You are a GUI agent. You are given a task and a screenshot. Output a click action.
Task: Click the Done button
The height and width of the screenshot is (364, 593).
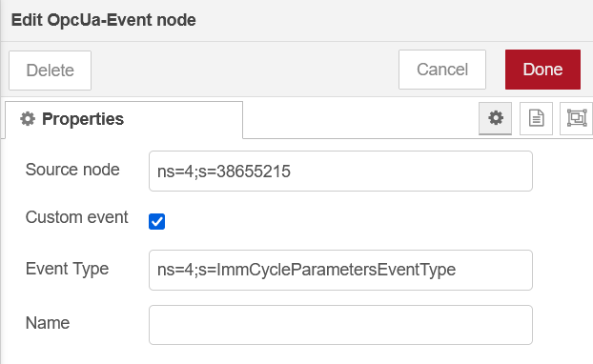[x=542, y=70]
